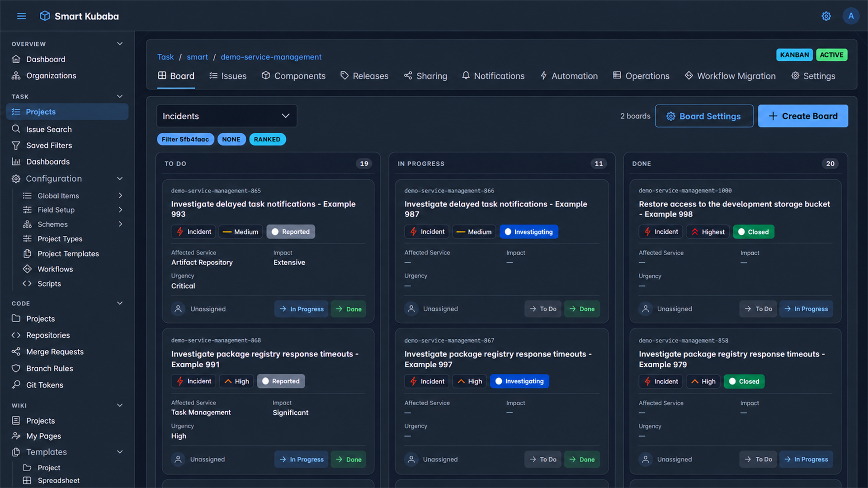The image size is (868, 488).
Task: Open settings gear in top bar
Action: point(826,16)
